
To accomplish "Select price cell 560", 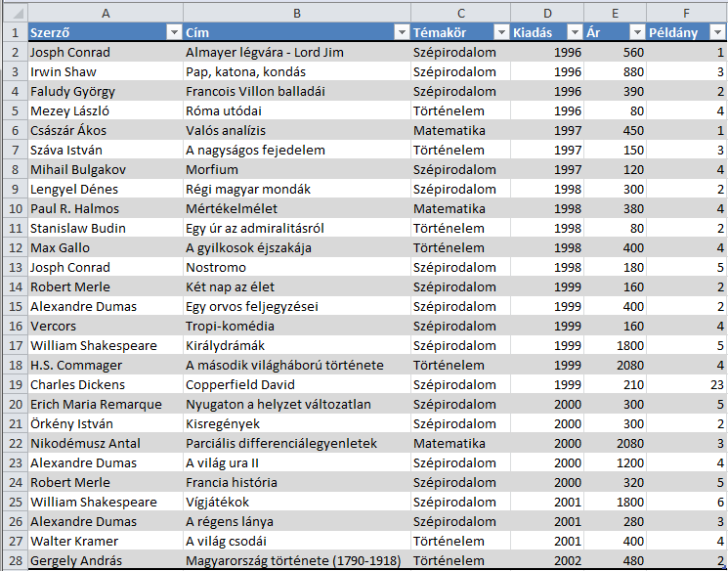I will pos(616,53).
